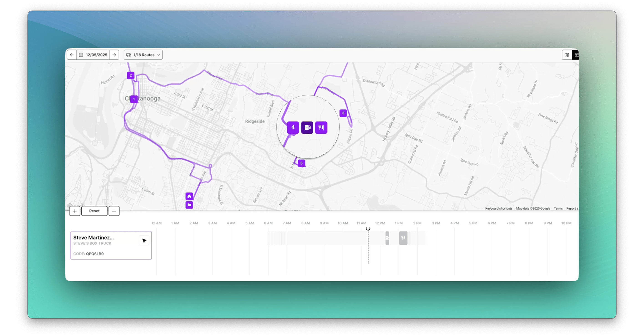Click the restaurant stop icon in the magnified circle
The height and width of the screenshot is (336, 644).
pyautogui.click(x=322, y=127)
